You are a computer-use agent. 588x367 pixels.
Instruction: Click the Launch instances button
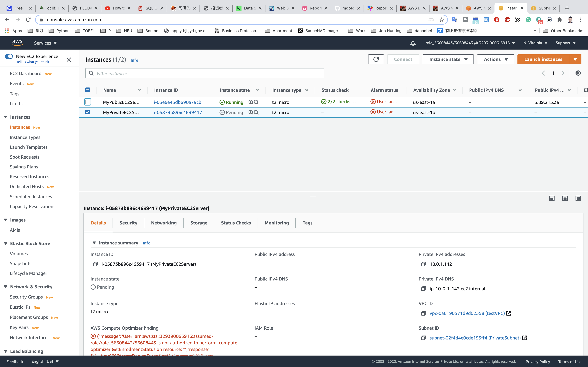pos(543,59)
